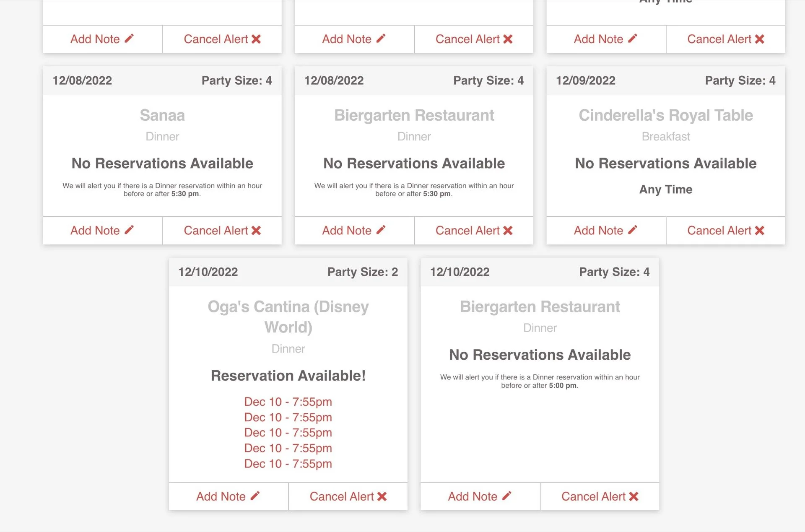Click X icon on 12/08 Biergarten Cancel Alert

(508, 231)
